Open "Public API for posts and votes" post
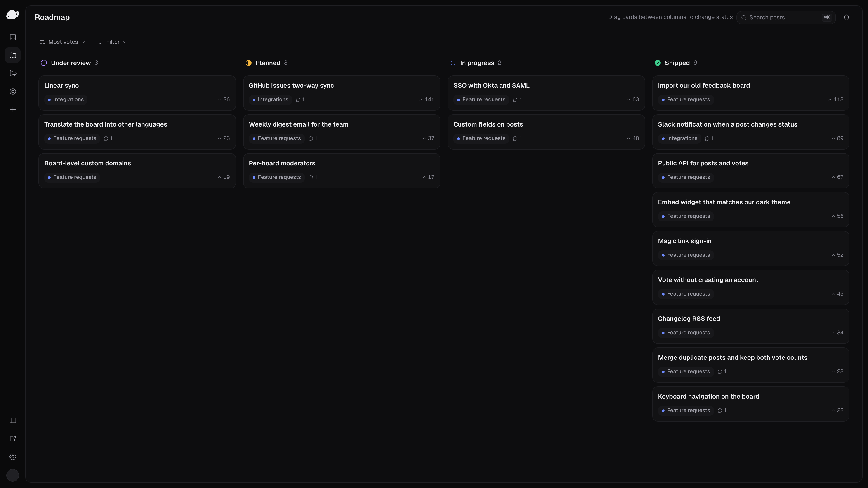868x488 pixels. (750, 171)
